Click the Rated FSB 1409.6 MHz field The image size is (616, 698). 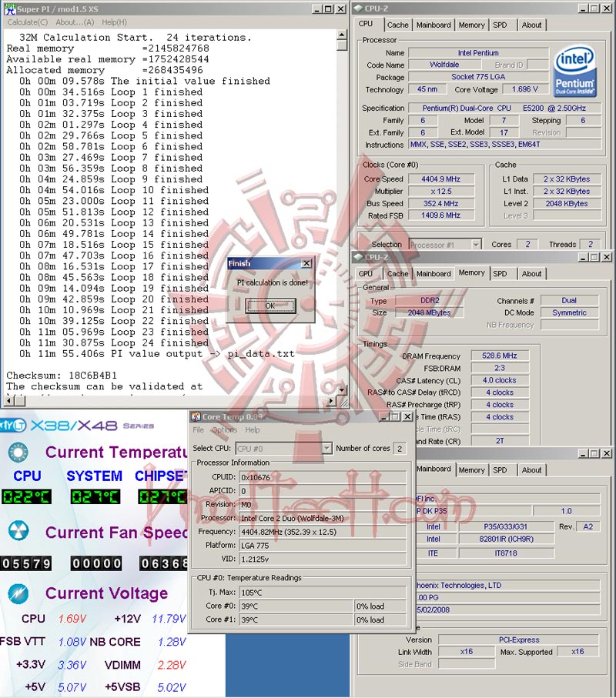[441, 215]
